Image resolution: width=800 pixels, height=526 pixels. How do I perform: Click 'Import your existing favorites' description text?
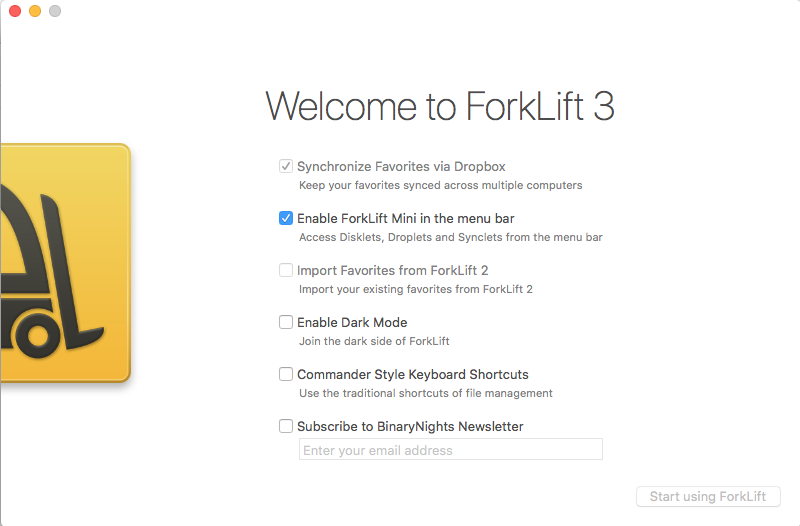[x=416, y=289]
